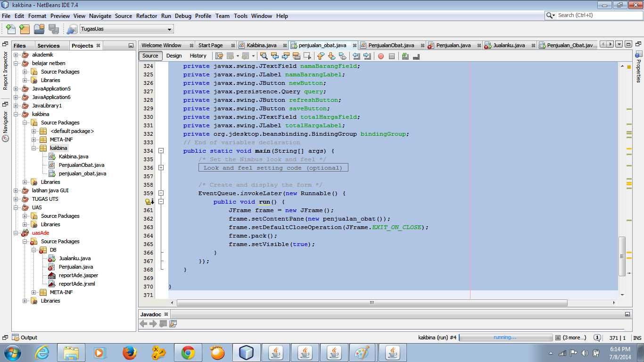
Task: Click the Open Project toolbar icon
Action: pos(39,29)
